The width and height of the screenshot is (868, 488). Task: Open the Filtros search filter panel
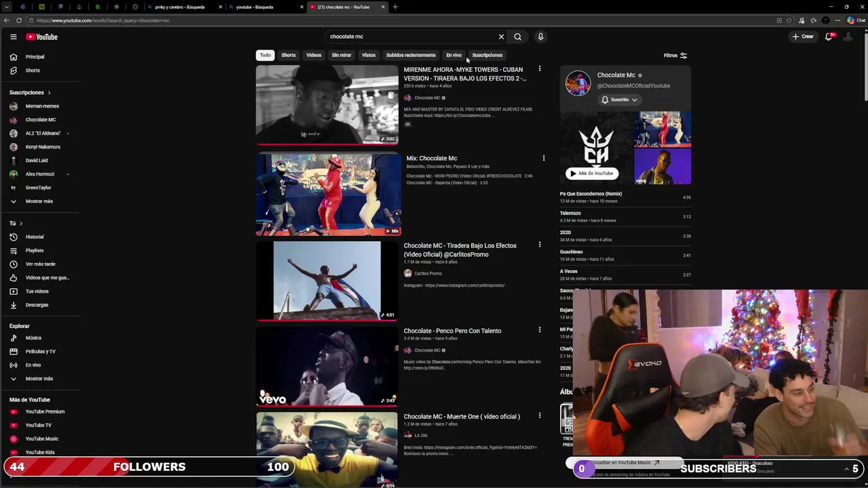tap(675, 56)
